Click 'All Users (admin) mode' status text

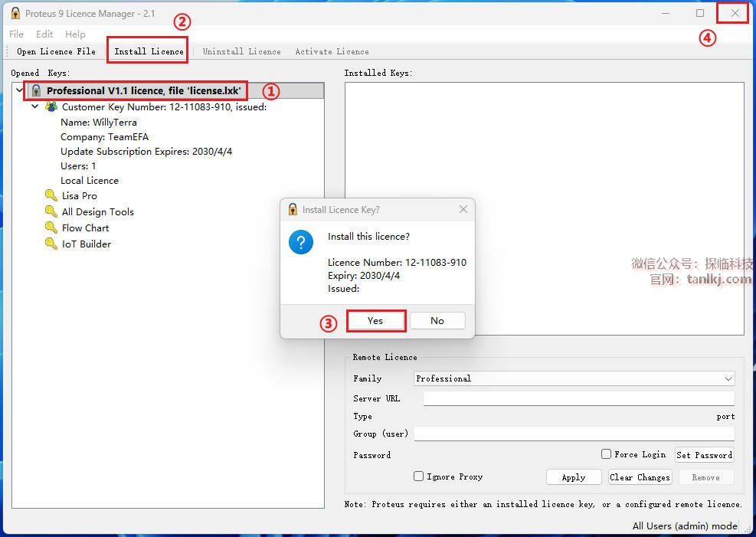(x=685, y=526)
